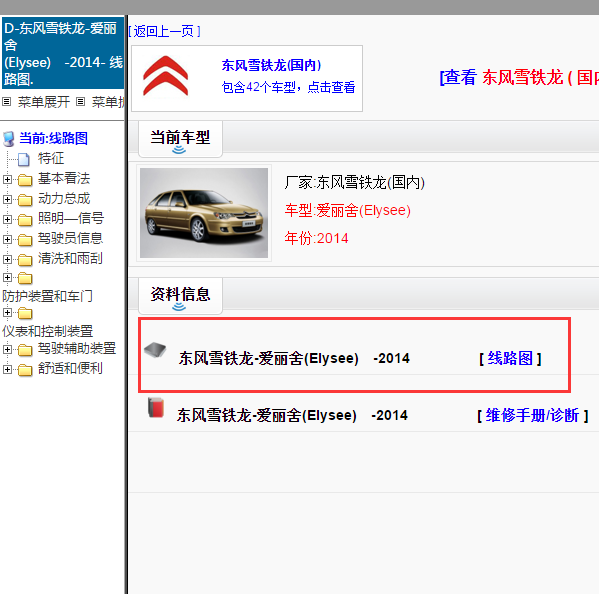Click the folder icon beside 照明—信号
Viewport: 599px width, 594px height.
pyautogui.click(x=25, y=219)
